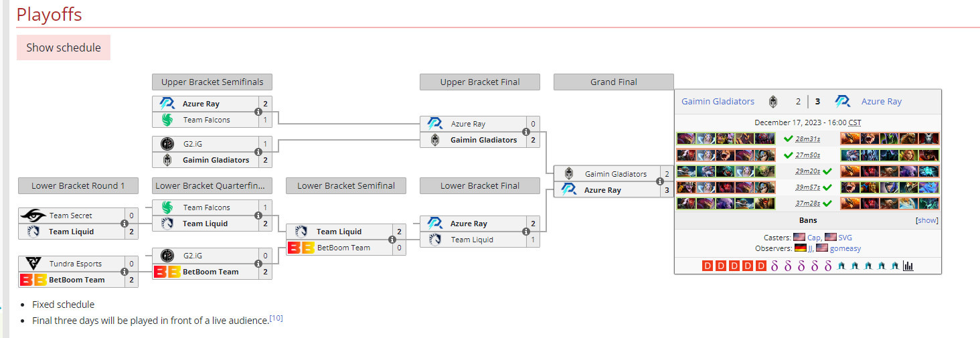Image resolution: width=980 pixels, height=338 pixels.
Task: Click the 28m31s game duration
Action: [808, 139]
